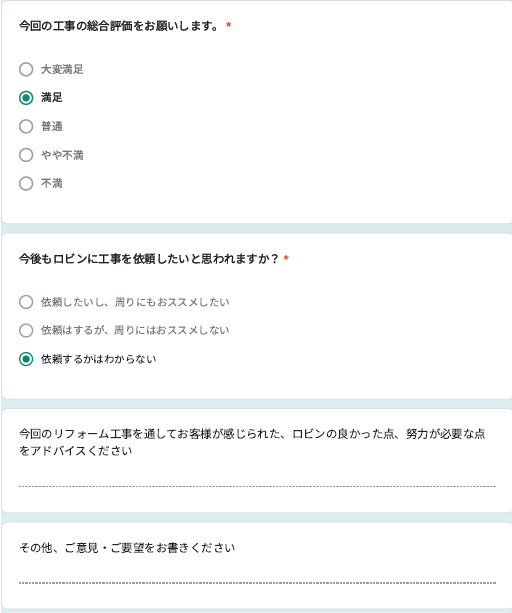This screenshot has height=613, width=512.
Task: Click the selected 依頼するかはわからない radio circle
Action: click(26, 359)
